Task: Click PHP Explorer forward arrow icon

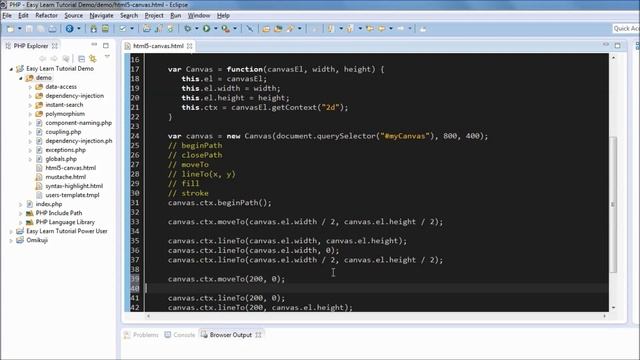Action: pos(54,59)
